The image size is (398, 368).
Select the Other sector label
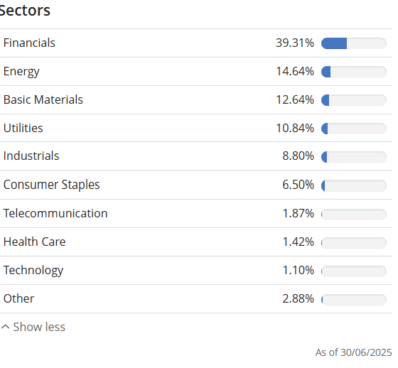tap(19, 299)
